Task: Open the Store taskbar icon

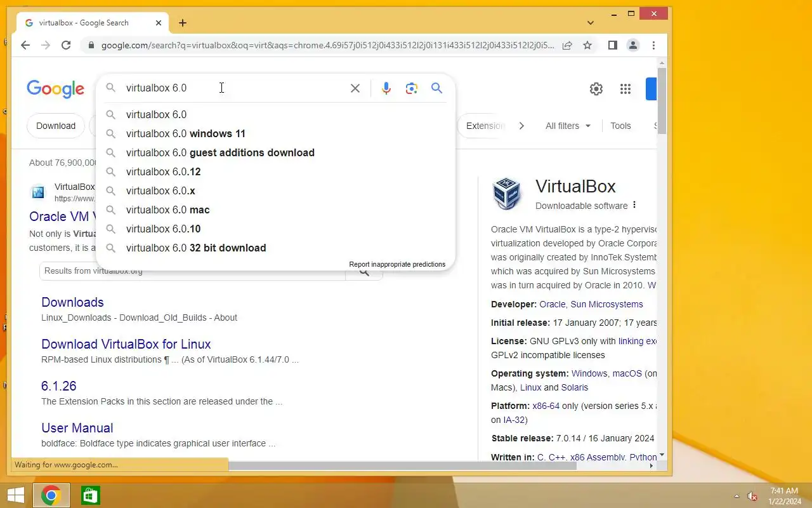Action: click(90, 495)
